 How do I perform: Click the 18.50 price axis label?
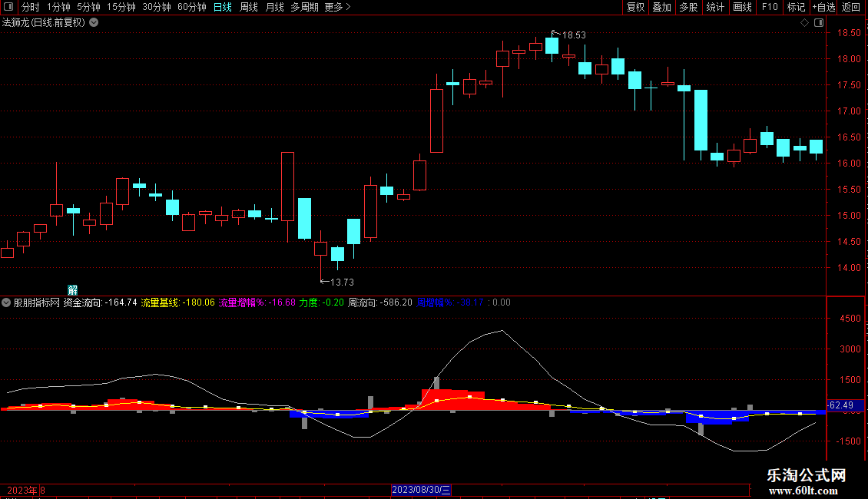[x=849, y=33]
